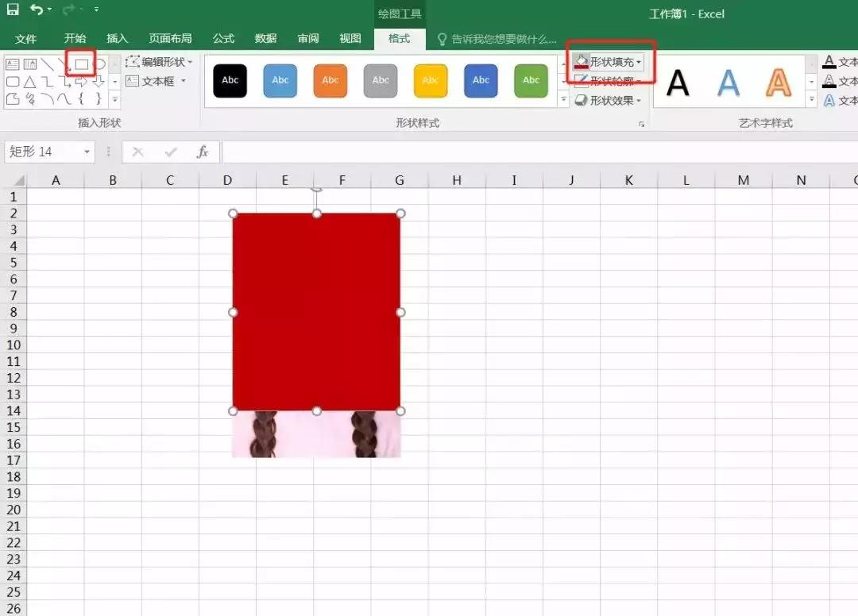This screenshot has width=858, height=616.
Task: Open the 文件 menu tab
Action: [25, 38]
